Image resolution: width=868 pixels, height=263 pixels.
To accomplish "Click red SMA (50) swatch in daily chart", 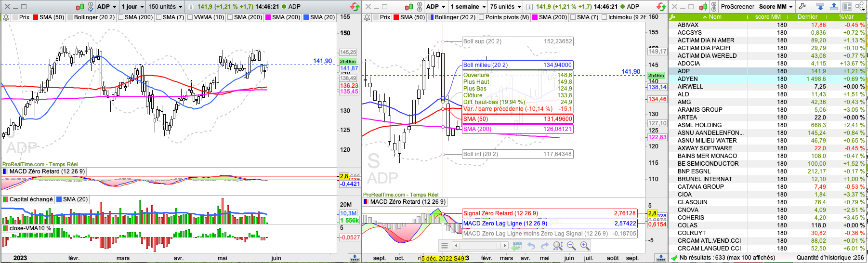I will [35, 17].
